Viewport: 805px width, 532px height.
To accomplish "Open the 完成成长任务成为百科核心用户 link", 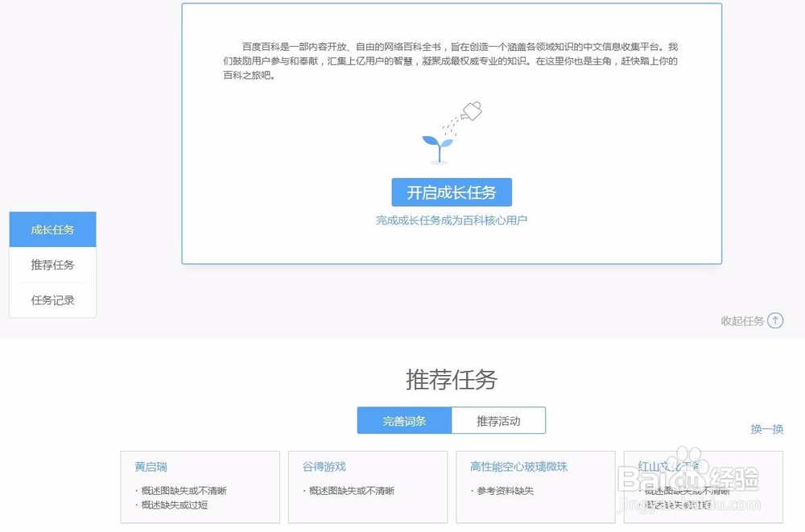I will [452, 218].
